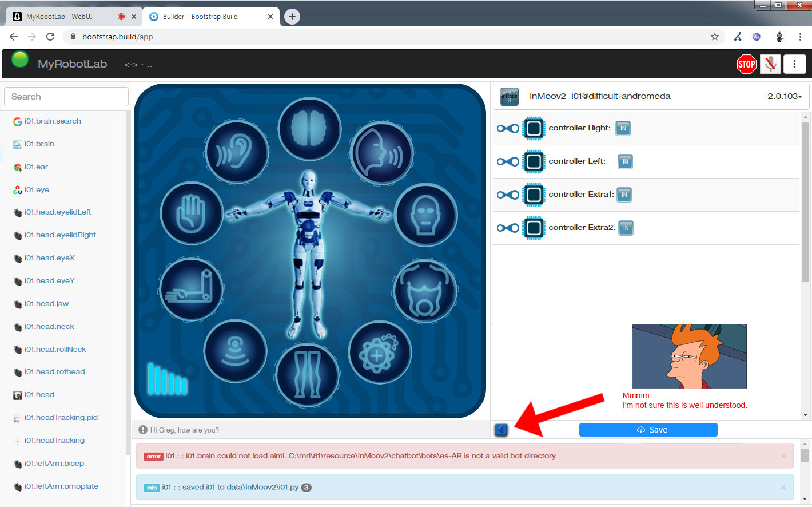Click the connection link icon for controller Left
Viewport: 812px width, 507px height.
pos(508,161)
